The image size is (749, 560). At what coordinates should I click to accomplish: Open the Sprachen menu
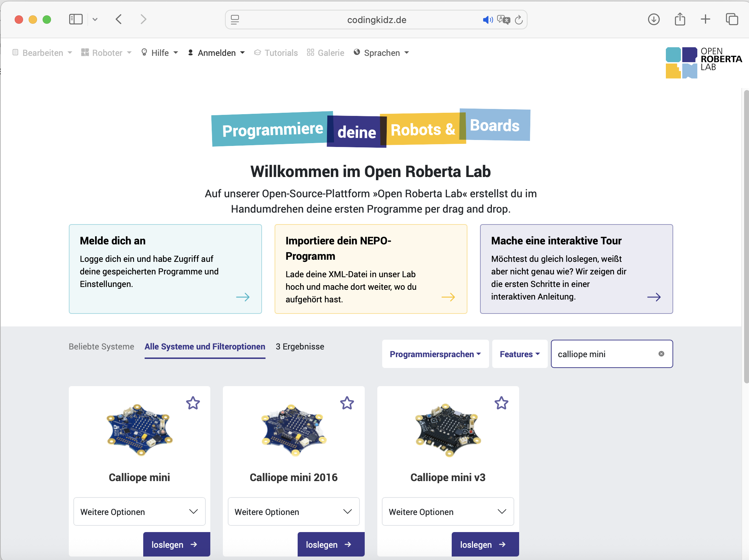coord(381,53)
